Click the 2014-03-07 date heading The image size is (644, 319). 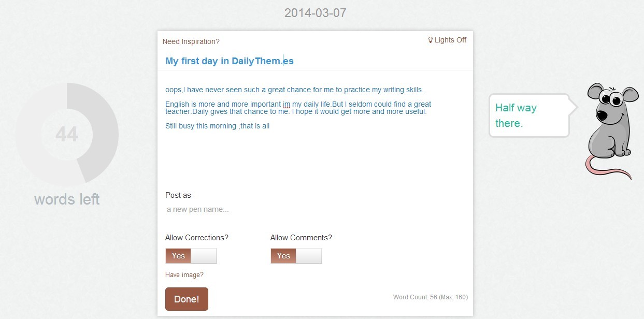[x=315, y=13]
